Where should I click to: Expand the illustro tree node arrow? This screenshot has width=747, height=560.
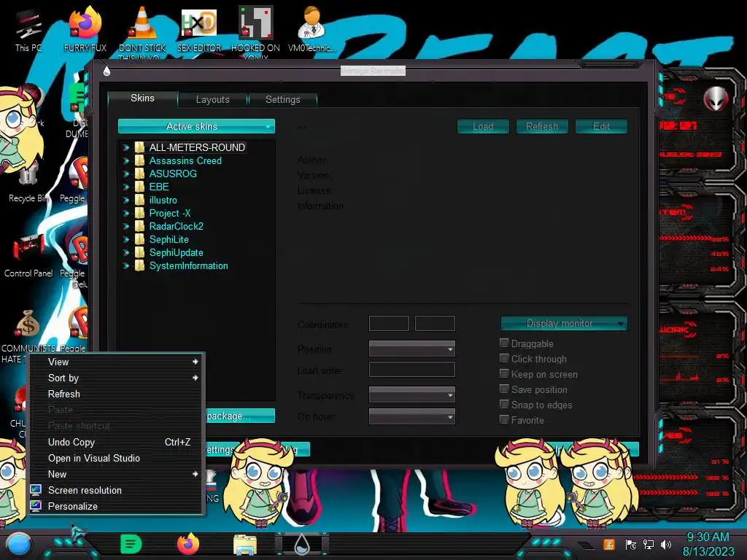click(126, 201)
